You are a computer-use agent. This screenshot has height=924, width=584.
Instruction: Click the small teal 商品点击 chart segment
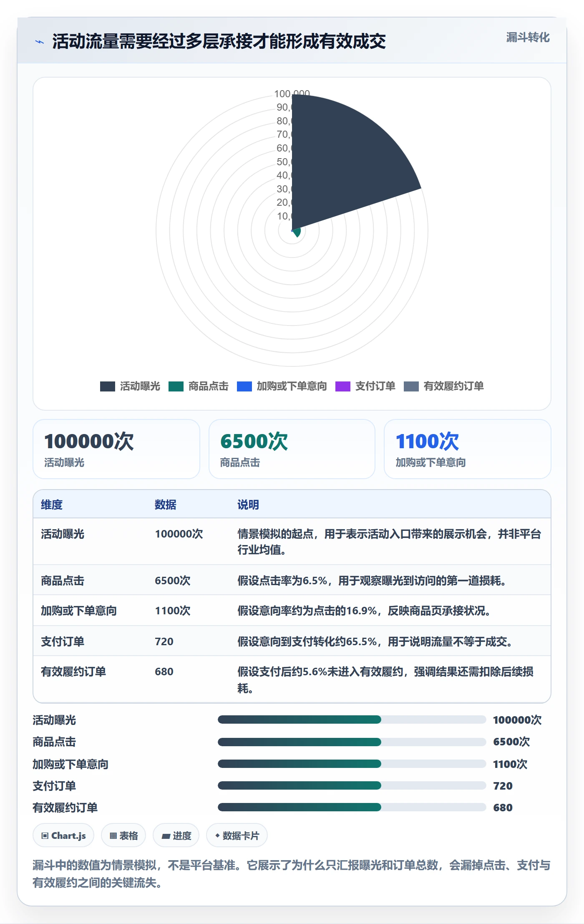tap(297, 232)
